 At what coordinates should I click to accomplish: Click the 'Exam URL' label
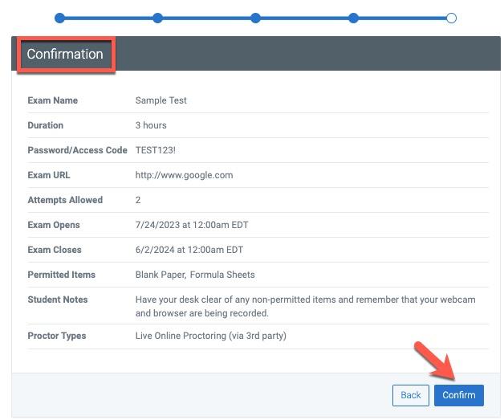[x=48, y=175]
